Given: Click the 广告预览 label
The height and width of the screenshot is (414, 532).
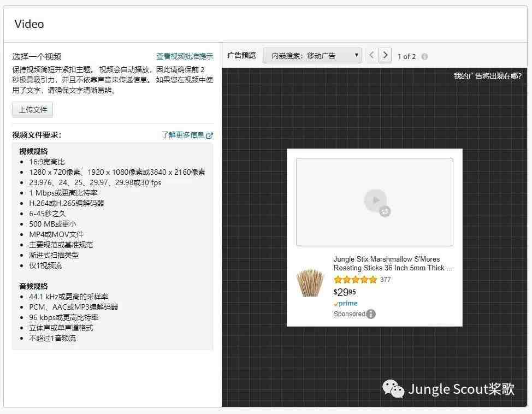Looking at the screenshot, I should (241, 55).
